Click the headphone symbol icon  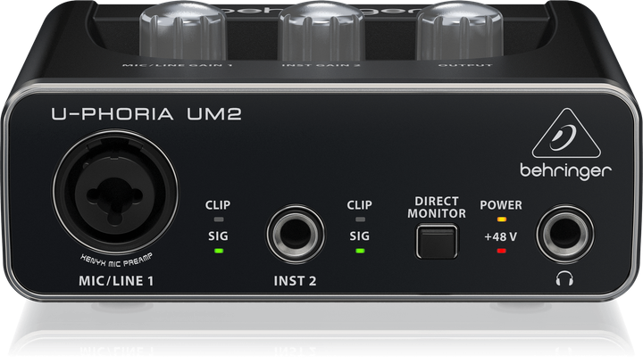click(564, 278)
